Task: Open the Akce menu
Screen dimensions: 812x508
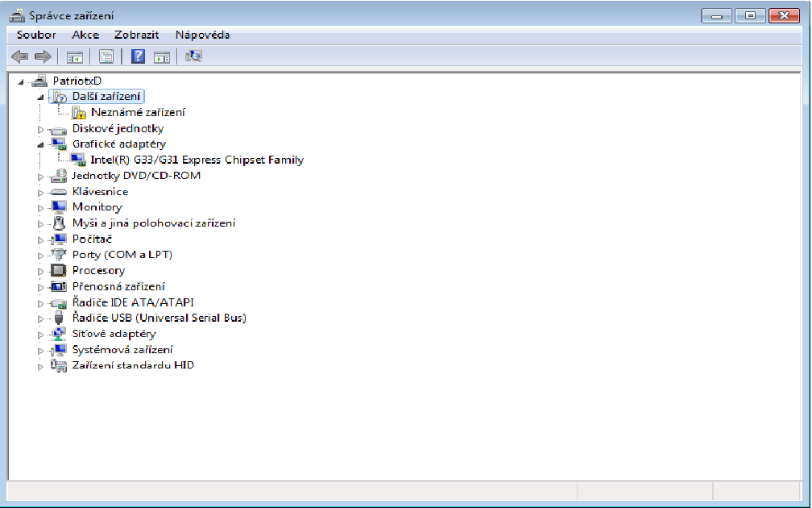Action: pyautogui.click(x=85, y=35)
